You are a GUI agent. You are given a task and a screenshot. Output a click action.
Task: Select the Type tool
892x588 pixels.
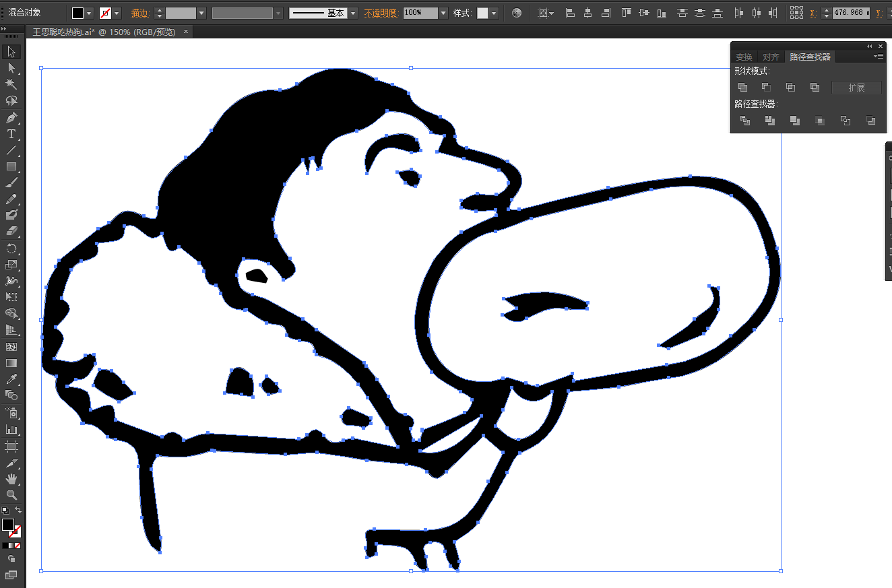coord(11,133)
